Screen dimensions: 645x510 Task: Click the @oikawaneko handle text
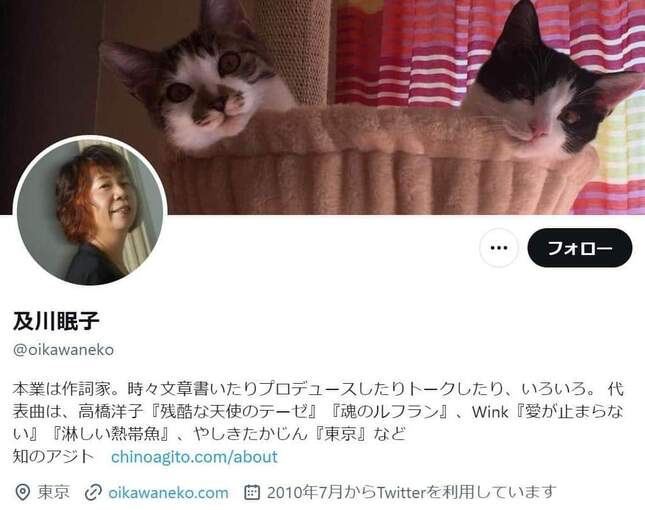pyautogui.click(x=63, y=350)
